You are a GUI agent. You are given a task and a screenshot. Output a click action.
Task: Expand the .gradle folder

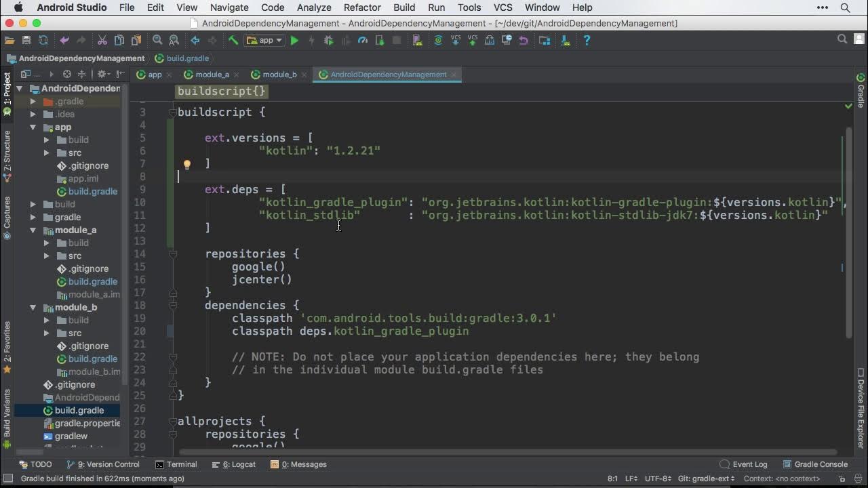33,102
